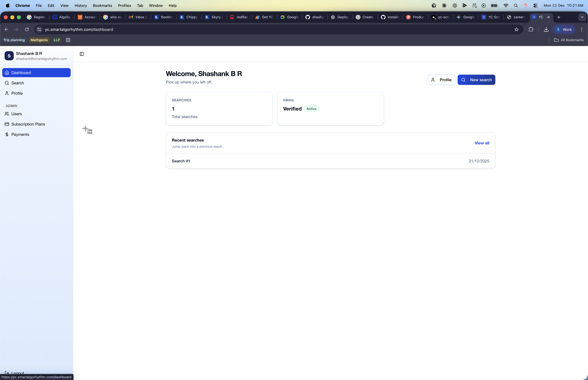Bookmark this page with the star
Screen dimensions: 588x380
pos(516,29)
